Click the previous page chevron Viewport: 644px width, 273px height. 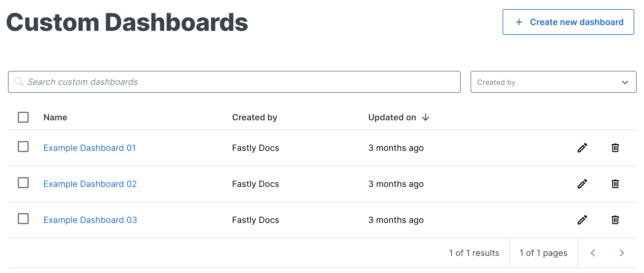pyautogui.click(x=593, y=253)
